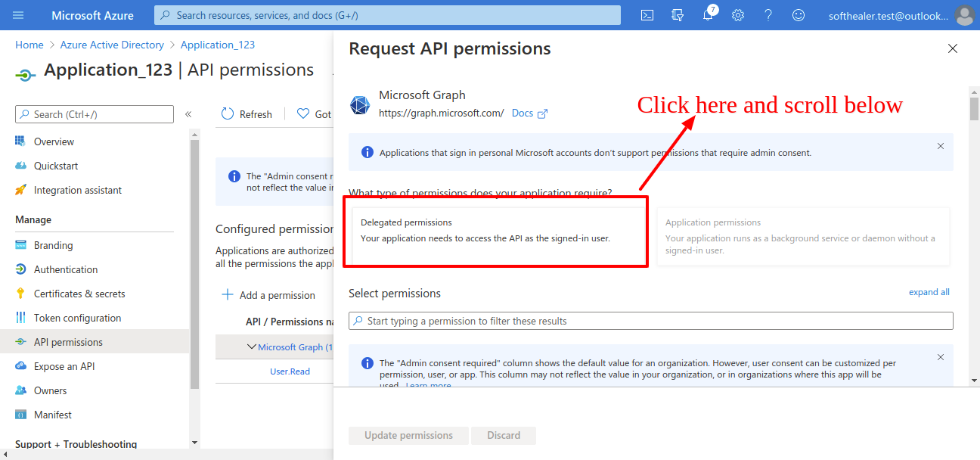Click the Update permissions button
Screen dimensions: 980x460
click(x=408, y=435)
